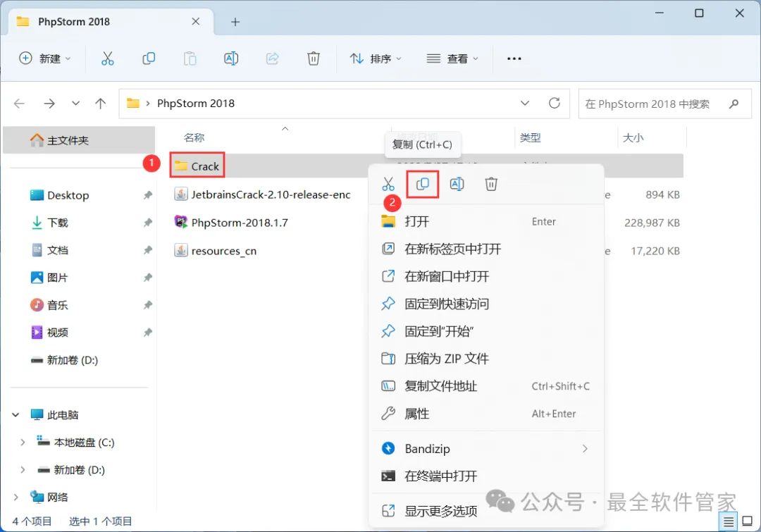
Task: Choose 在新标签页中打开
Action: click(x=485, y=249)
